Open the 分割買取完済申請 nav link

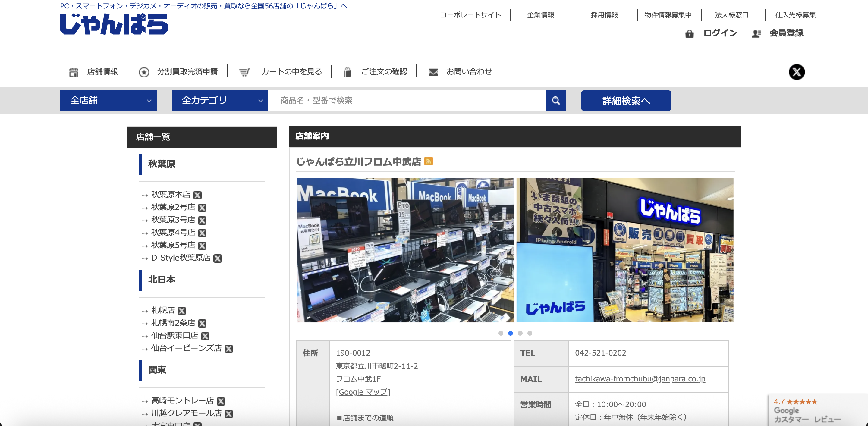point(187,72)
